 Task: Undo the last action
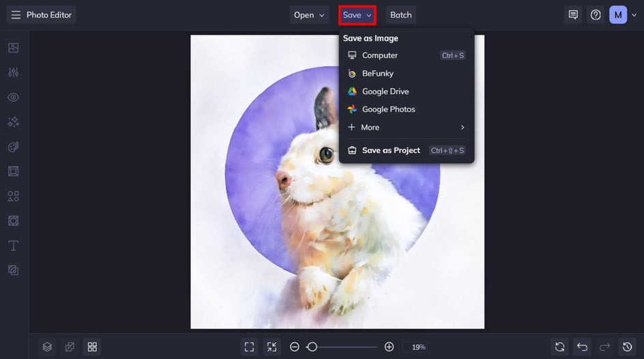point(582,347)
